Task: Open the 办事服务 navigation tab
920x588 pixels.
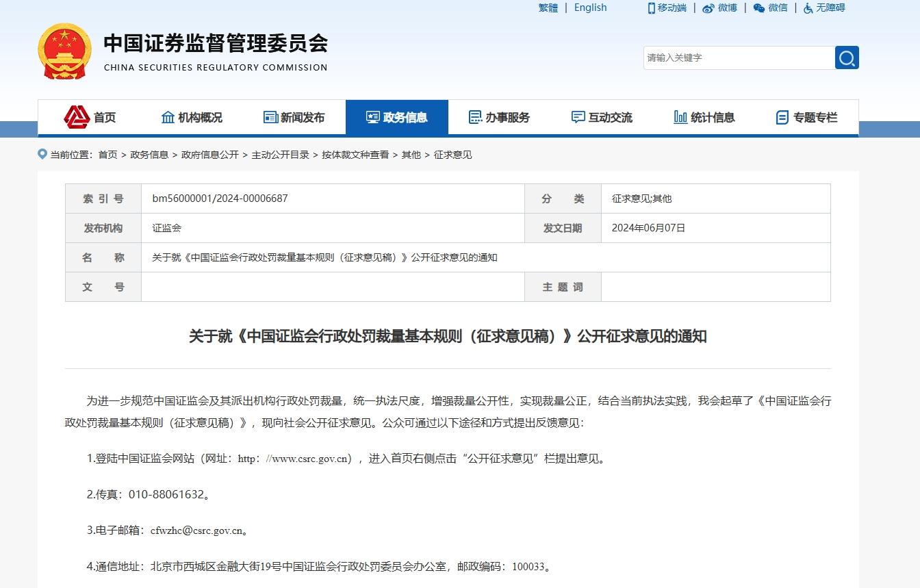Action: tap(500, 118)
